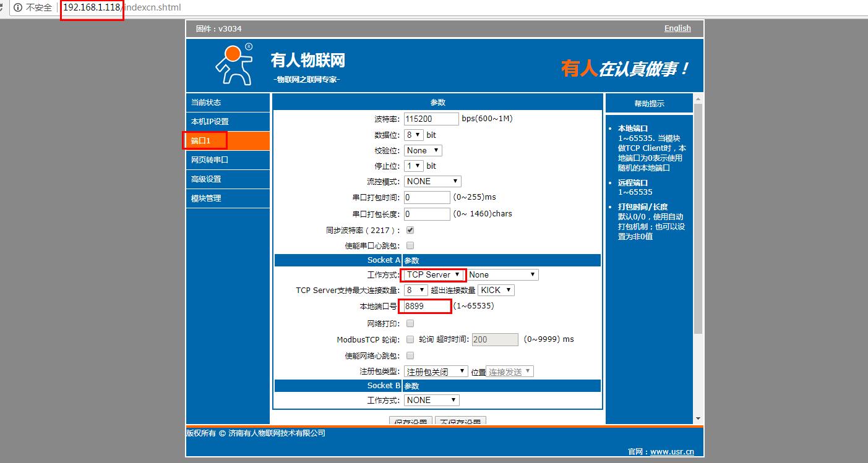Enable the 使能串口心跳包 checkbox
868x463 pixels.
(410, 245)
